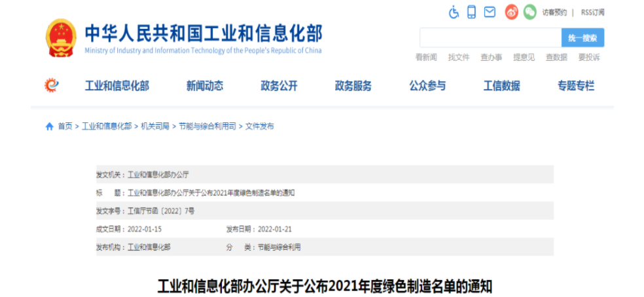The width and height of the screenshot is (644, 297).
Task: Go to 首页 in breadcrumb
Action: coord(65,126)
